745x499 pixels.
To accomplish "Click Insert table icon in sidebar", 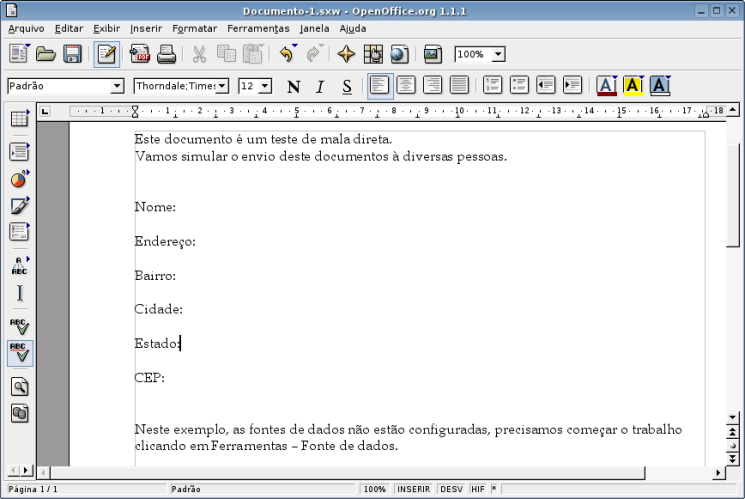I will click(19, 118).
